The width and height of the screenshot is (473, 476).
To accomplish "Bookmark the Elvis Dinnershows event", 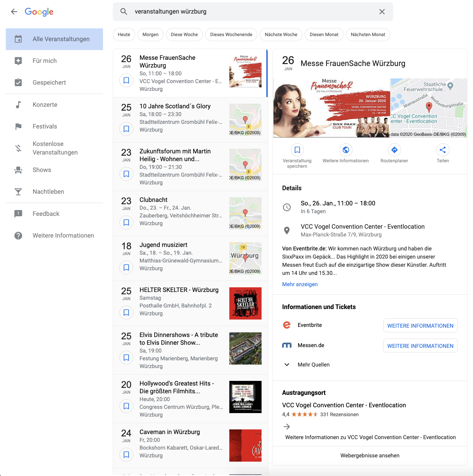I will (x=126, y=358).
